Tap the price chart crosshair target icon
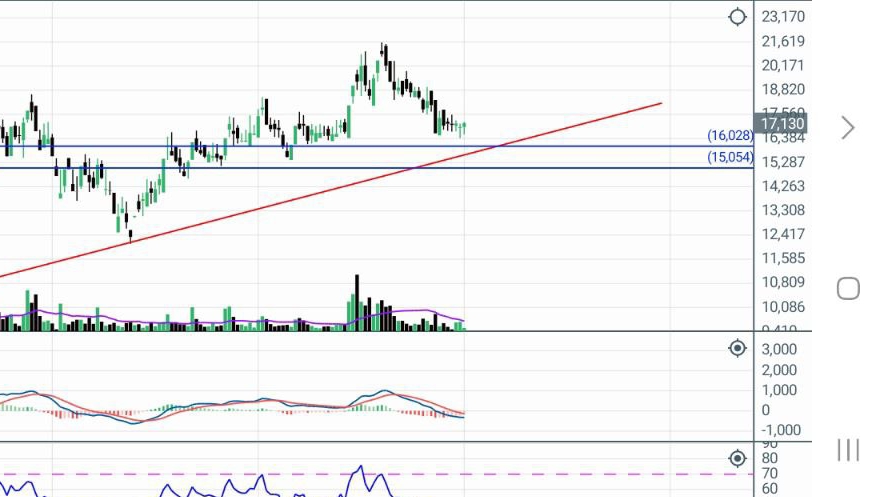The height and width of the screenshot is (497, 884). [x=737, y=17]
